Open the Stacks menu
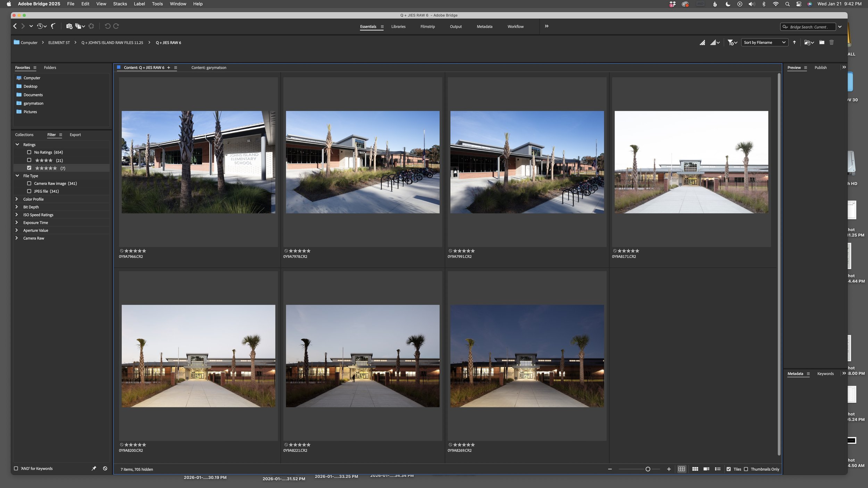The height and width of the screenshot is (488, 868). click(x=120, y=4)
